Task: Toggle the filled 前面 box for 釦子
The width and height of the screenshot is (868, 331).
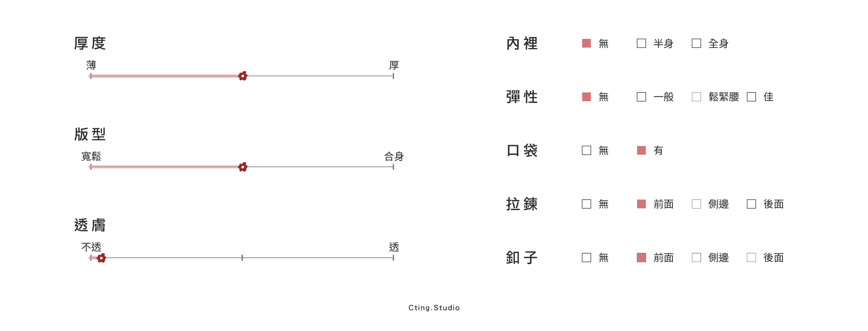Action: [641, 258]
